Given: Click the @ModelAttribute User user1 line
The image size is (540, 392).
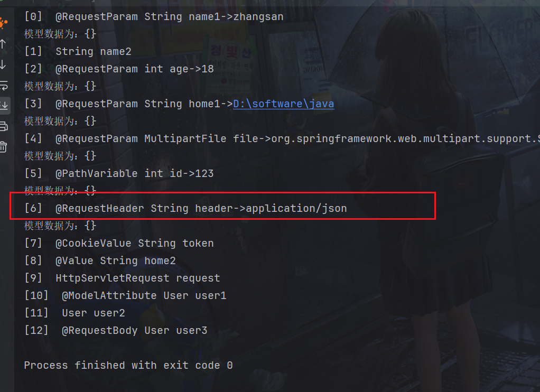Looking at the screenshot, I should (144, 295).
